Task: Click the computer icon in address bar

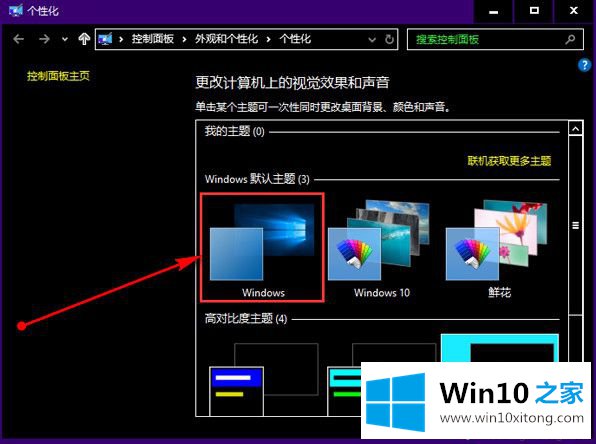Action: tap(105, 39)
